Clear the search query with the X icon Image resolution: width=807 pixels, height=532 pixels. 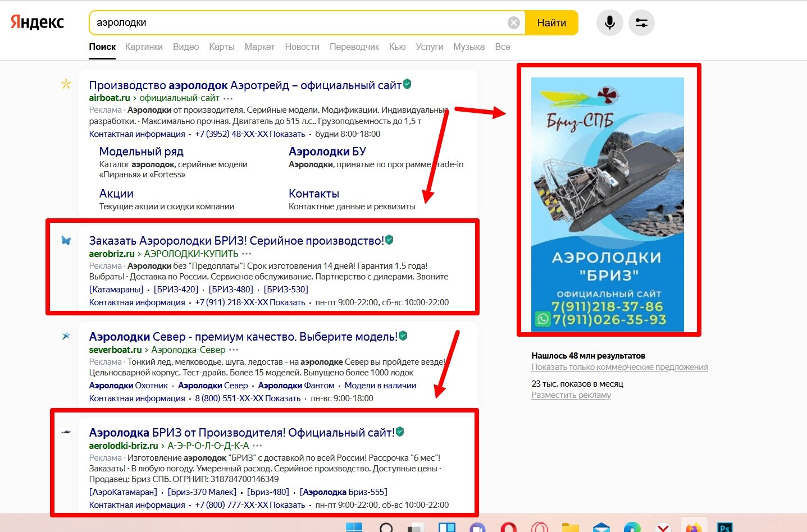tap(513, 22)
